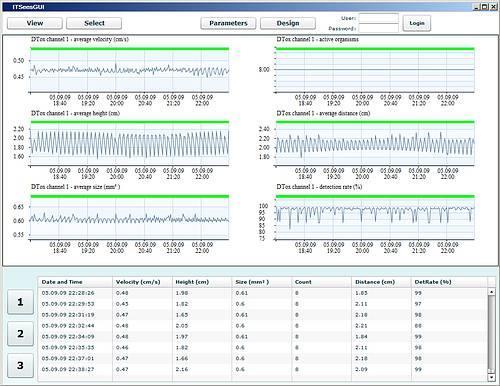The image size is (500, 386).
Task: Switch to channel 1 button
Action: pos(20,302)
